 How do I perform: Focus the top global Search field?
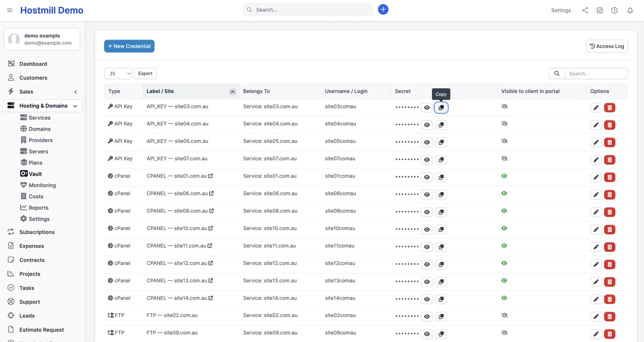point(308,10)
